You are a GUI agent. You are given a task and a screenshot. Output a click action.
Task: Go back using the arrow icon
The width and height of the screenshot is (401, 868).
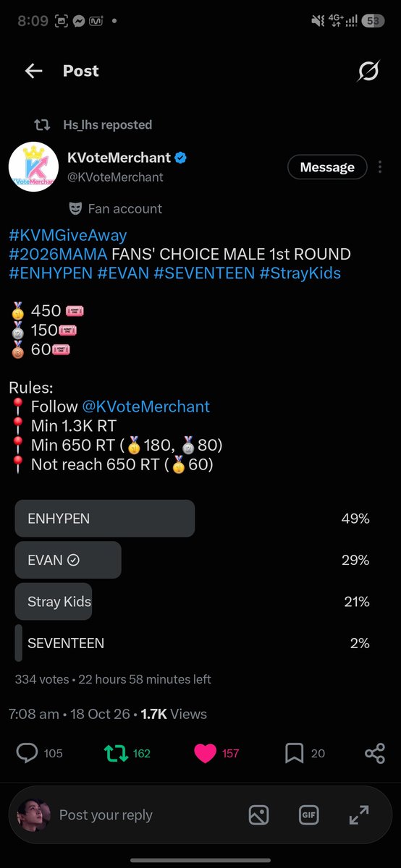(x=33, y=71)
